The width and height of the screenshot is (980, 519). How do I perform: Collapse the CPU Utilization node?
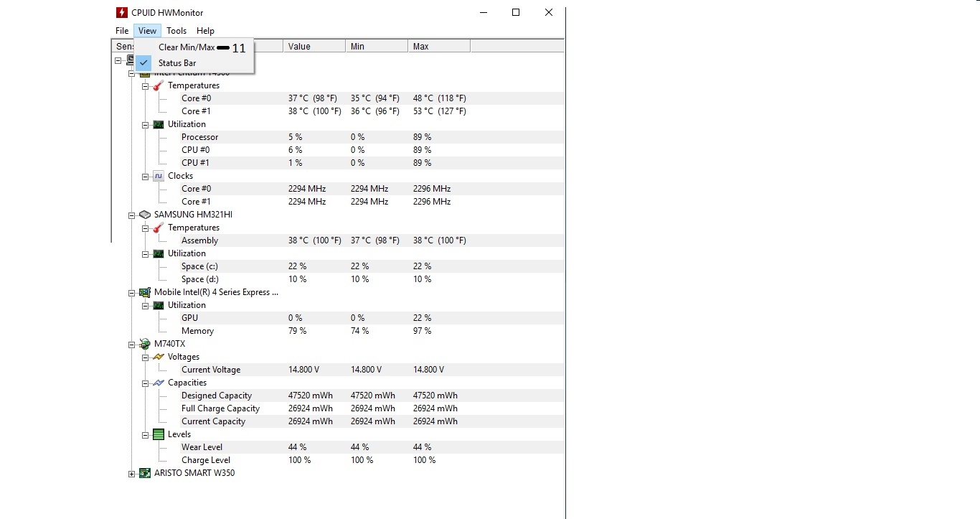tap(145, 124)
